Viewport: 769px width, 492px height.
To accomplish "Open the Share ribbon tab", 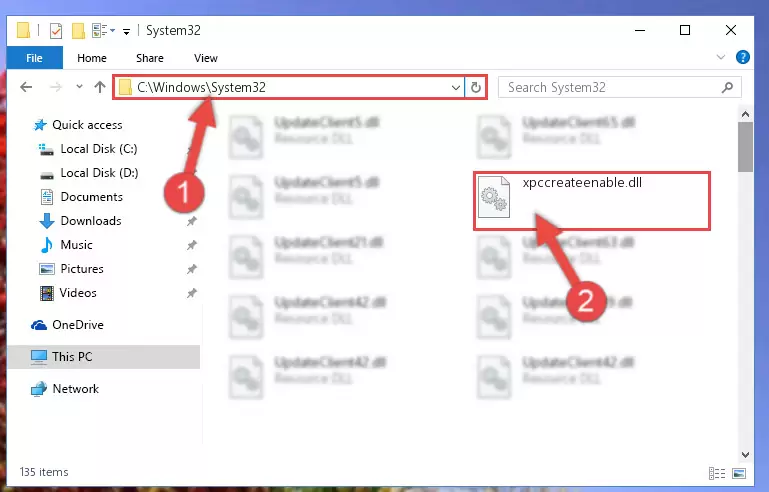I will point(150,58).
